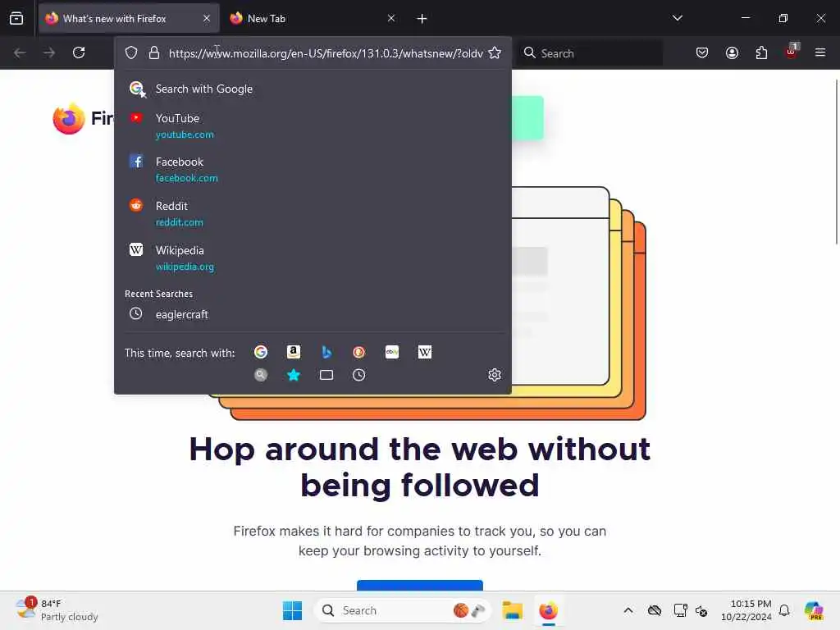The image size is (840, 630).
Task: Go back to previous page
Action: click(20, 52)
